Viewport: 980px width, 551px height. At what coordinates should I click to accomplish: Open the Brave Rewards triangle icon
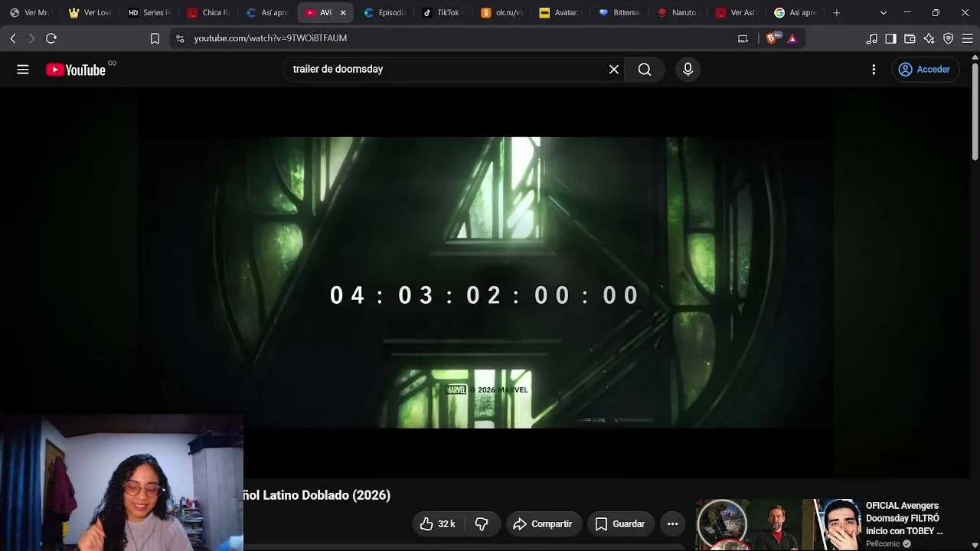[x=792, y=38]
